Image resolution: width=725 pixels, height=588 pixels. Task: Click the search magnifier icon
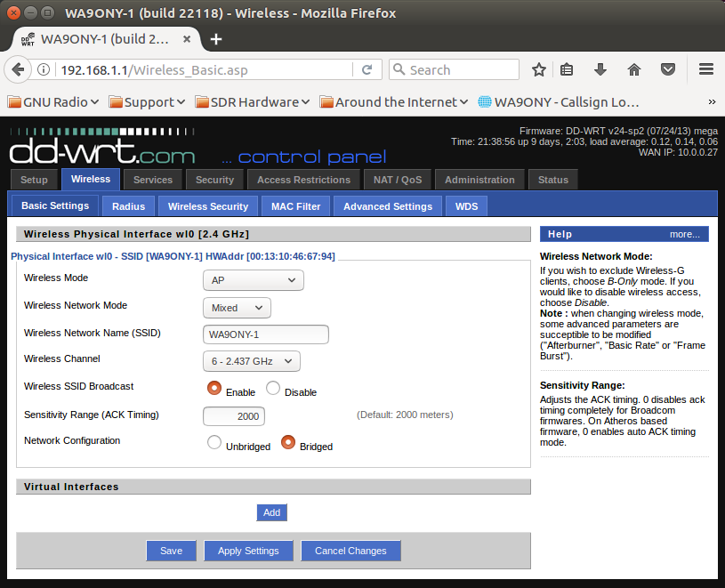tap(399, 69)
